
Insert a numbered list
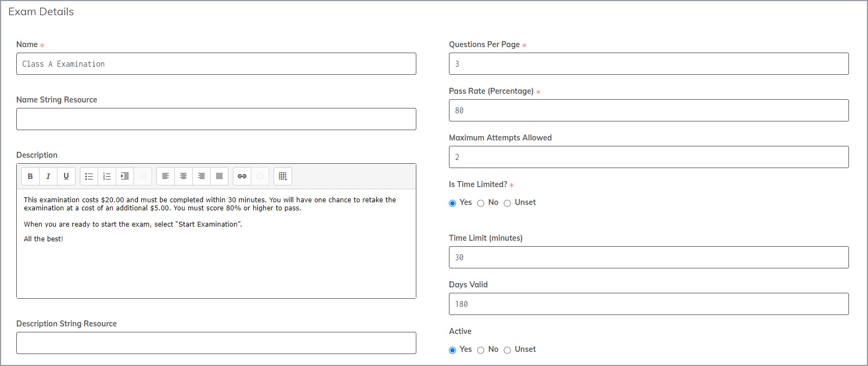coord(107,176)
